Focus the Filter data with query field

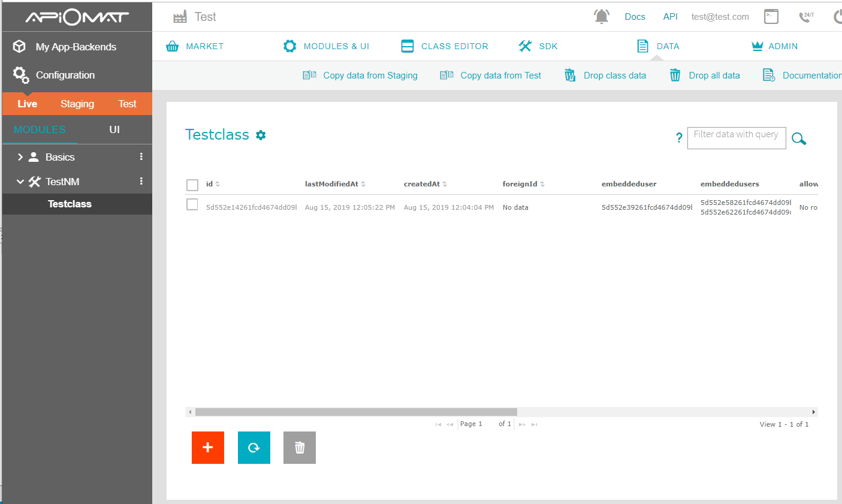[737, 138]
